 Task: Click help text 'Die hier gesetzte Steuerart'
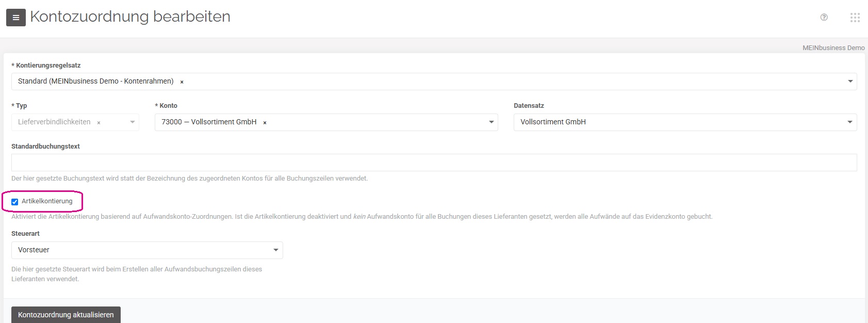(137, 274)
